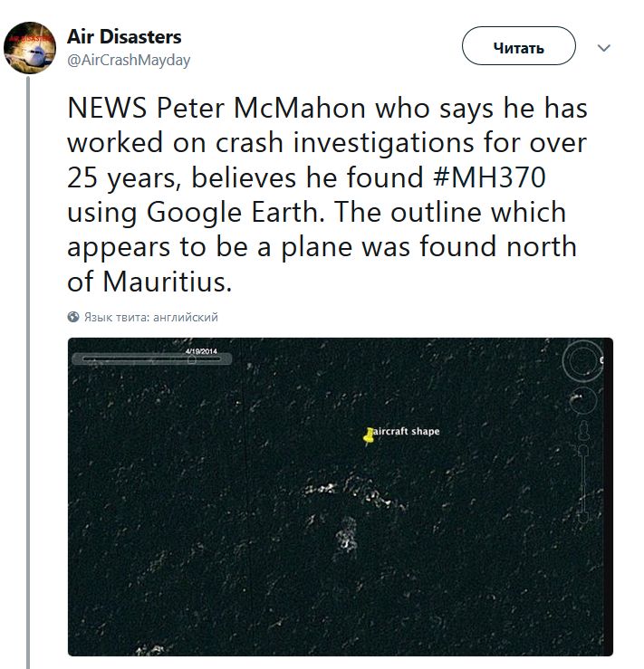Click the 4/19/2014 date label
Image resolution: width=644 pixels, height=669 pixels.
pyautogui.click(x=201, y=350)
